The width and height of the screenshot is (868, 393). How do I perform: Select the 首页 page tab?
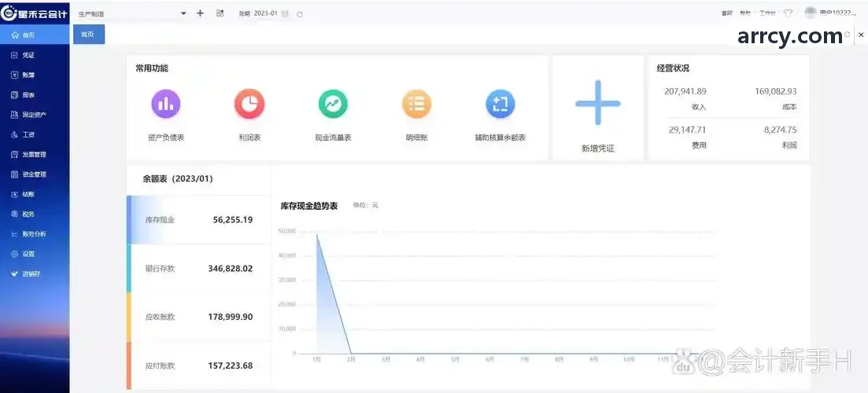pos(89,35)
